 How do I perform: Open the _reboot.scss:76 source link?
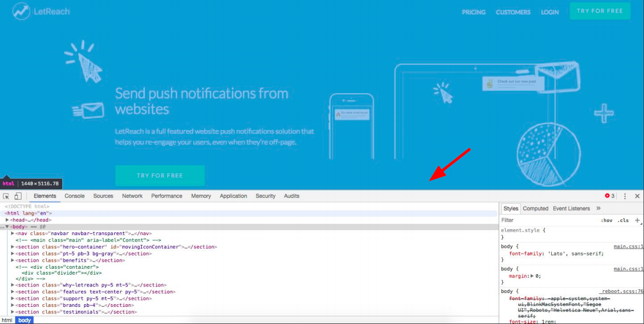(621, 291)
